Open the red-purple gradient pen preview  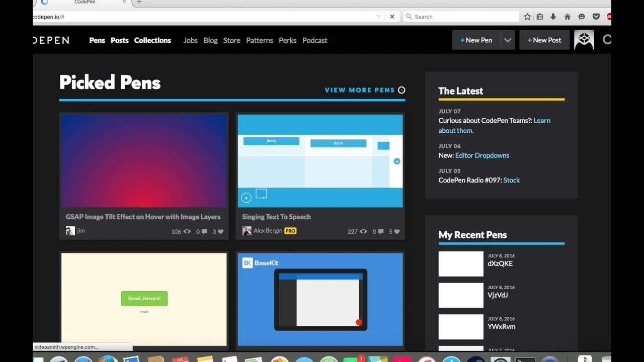click(x=144, y=160)
